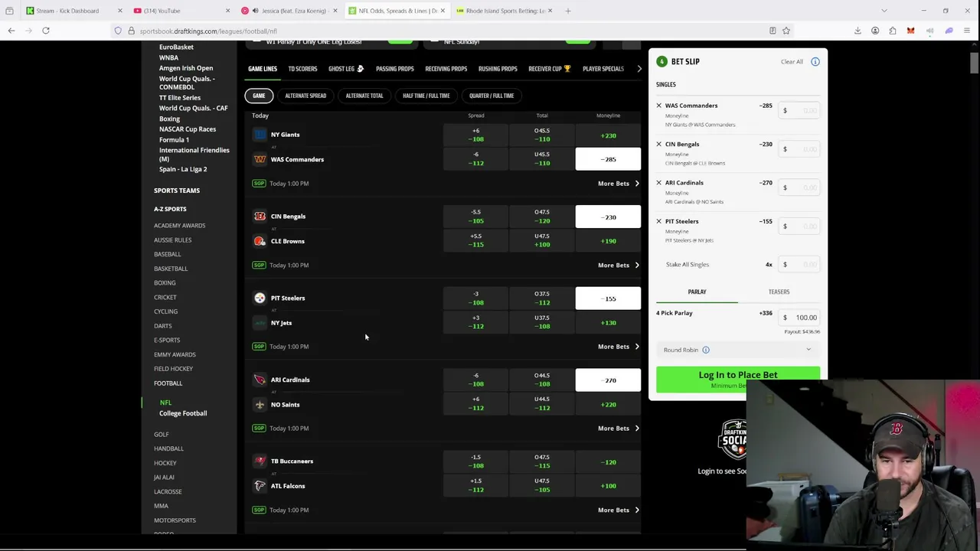Viewport: 980px width, 551px height.
Task: Bookmark this page with star icon
Action: (x=786, y=31)
